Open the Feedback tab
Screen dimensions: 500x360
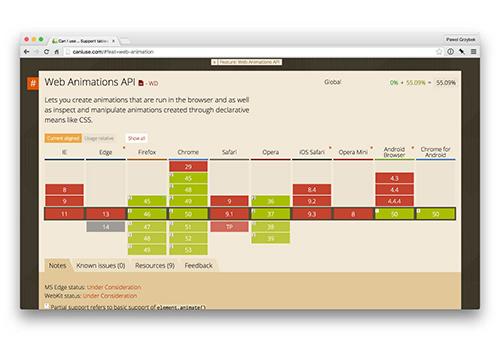(x=199, y=266)
